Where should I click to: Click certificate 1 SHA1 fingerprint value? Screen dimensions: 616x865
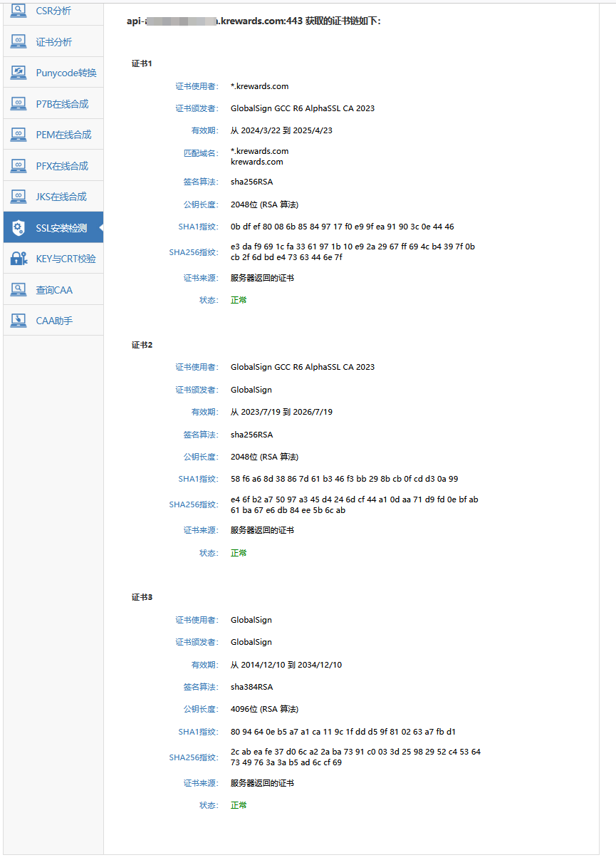pos(342,227)
